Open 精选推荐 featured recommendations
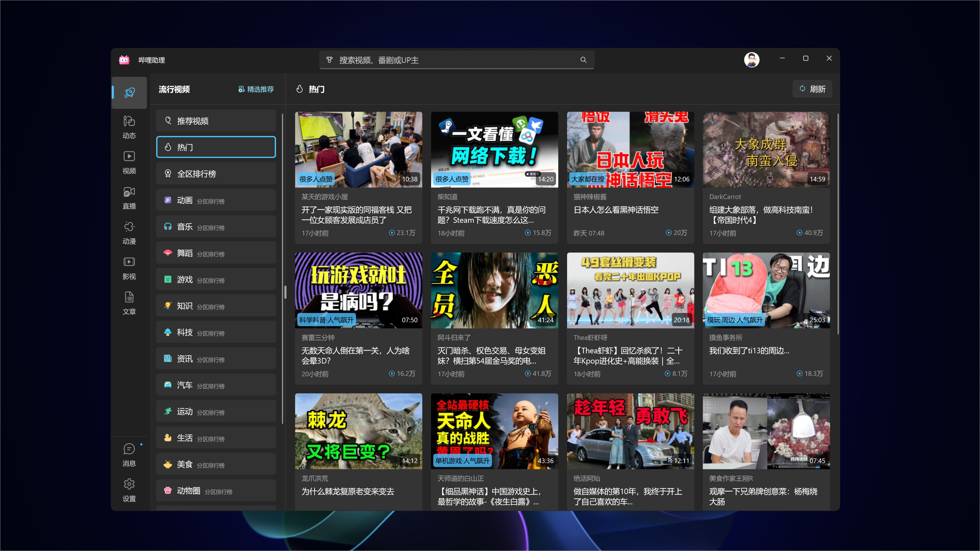The image size is (980, 551). [x=256, y=89]
